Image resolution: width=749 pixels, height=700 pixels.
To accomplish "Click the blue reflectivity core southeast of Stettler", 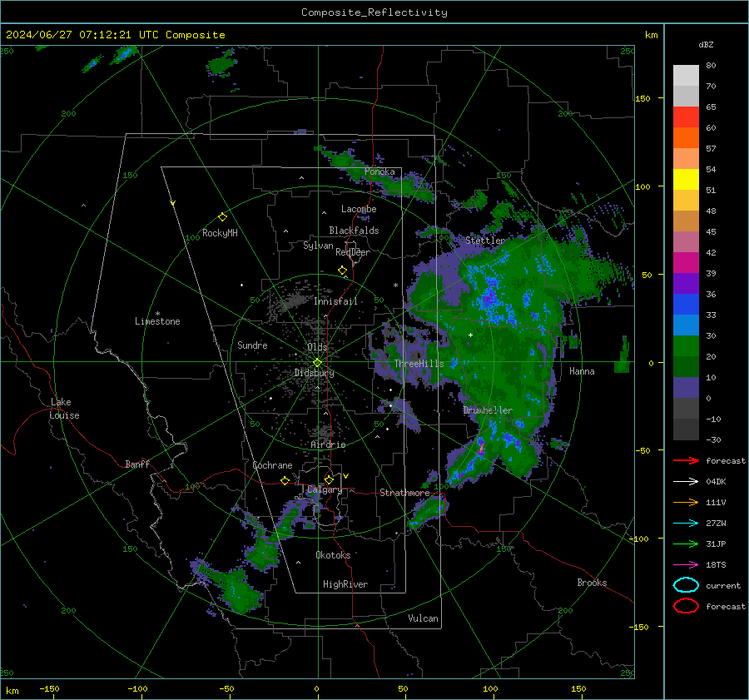I will pos(489,298).
